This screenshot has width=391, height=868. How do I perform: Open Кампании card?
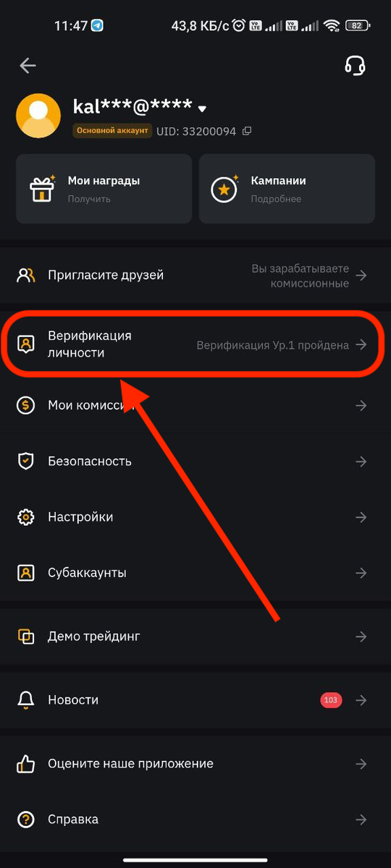pyautogui.click(x=287, y=189)
